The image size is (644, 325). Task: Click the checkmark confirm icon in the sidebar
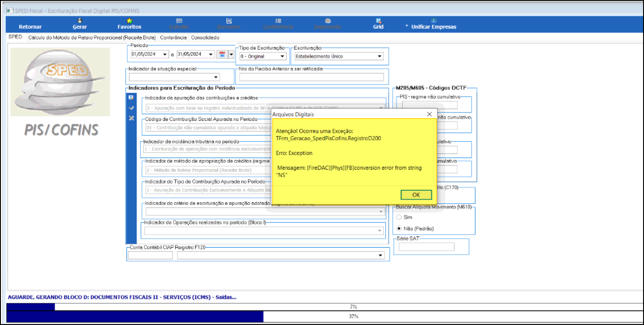(131, 108)
